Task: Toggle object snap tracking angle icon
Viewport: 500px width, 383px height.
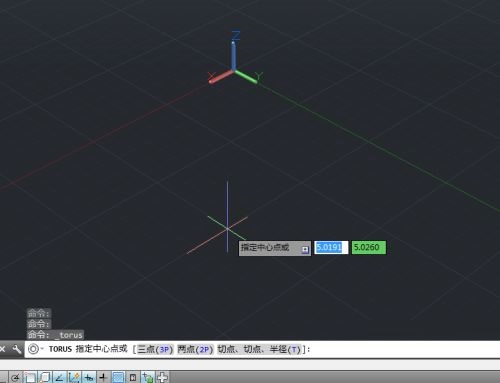Action: pyautogui.click(x=59, y=378)
